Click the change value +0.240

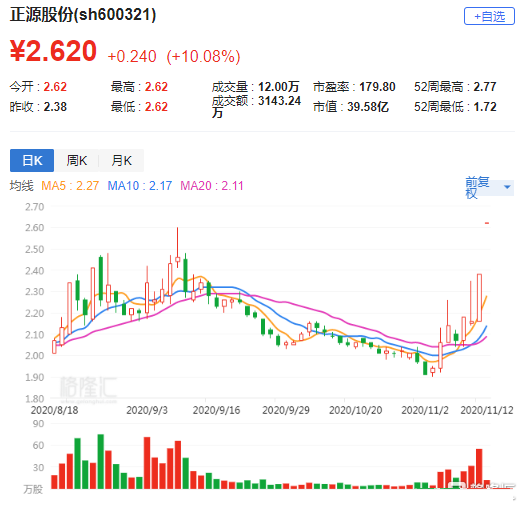pyautogui.click(x=132, y=56)
